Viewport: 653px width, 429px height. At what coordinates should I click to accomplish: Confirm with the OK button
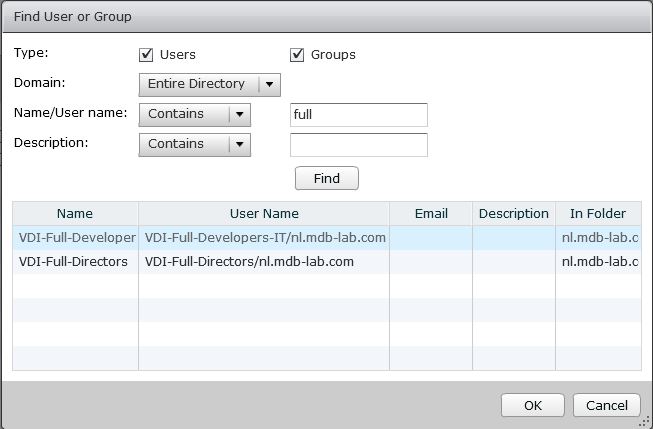pos(532,405)
